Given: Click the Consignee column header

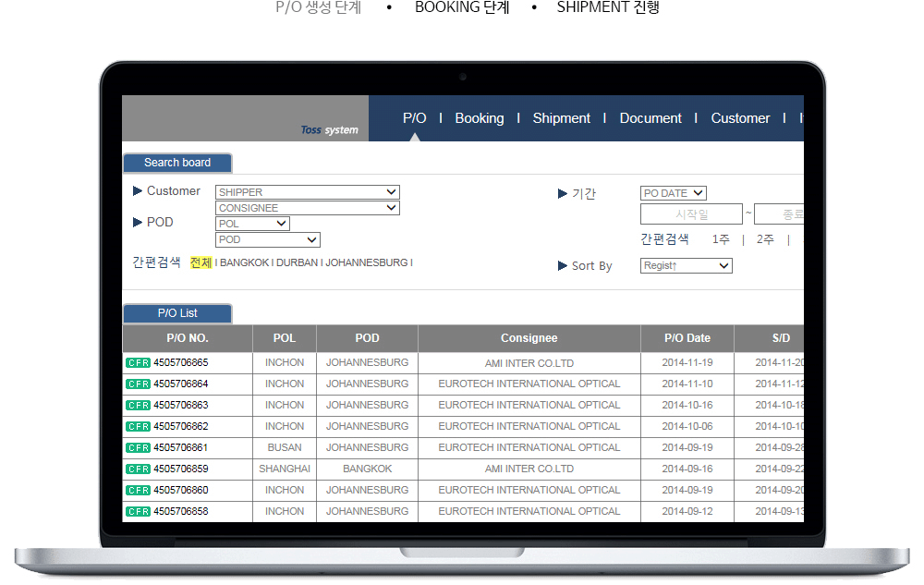Looking at the screenshot, I should (529, 338).
